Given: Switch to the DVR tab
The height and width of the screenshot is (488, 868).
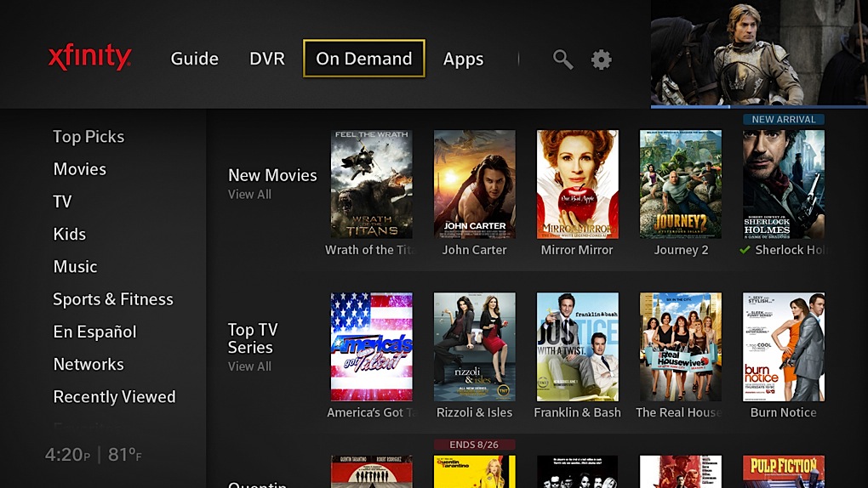Looking at the screenshot, I should pyautogui.click(x=267, y=59).
